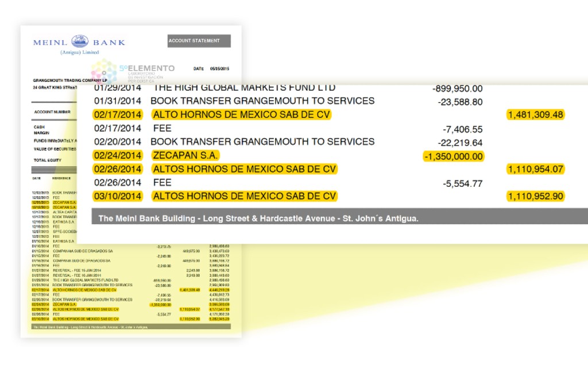Image resolution: width=588 pixels, height=368 pixels.
Task: Click the highlighted 1,110,954.07 credit amount
Action: pyautogui.click(x=535, y=169)
